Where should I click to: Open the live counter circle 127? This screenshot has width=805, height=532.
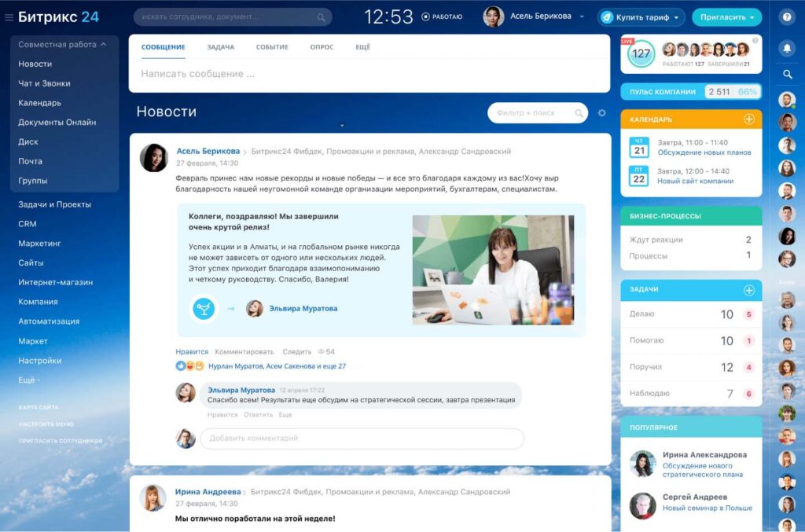tap(641, 54)
